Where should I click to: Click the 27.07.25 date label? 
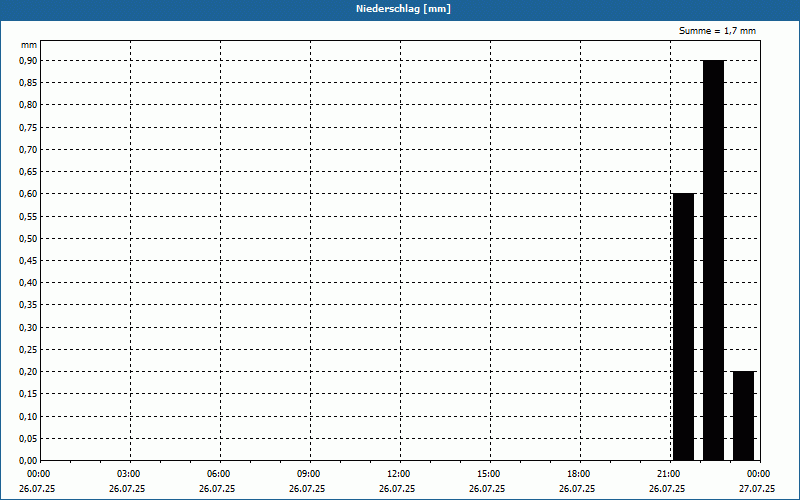pos(757,488)
